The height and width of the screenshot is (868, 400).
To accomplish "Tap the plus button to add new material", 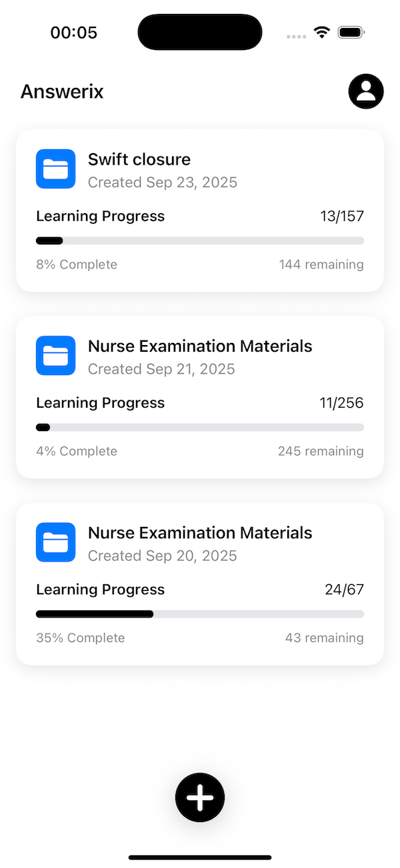I will click(x=199, y=797).
